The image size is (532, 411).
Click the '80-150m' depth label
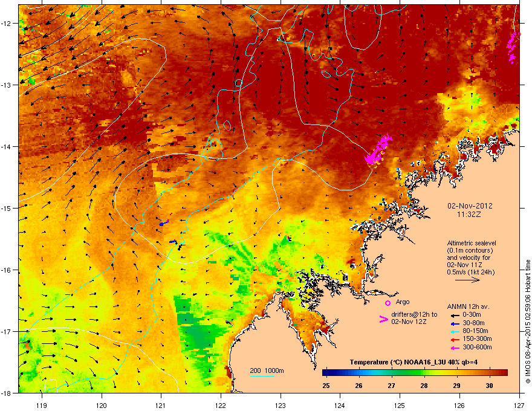(x=475, y=331)
